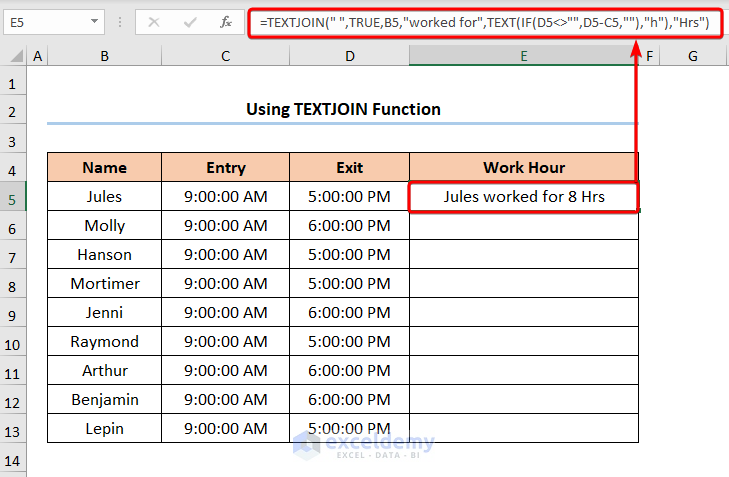Click the 'Exit' header cell
The width and height of the screenshot is (729, 477).
(x=350, y=167)
